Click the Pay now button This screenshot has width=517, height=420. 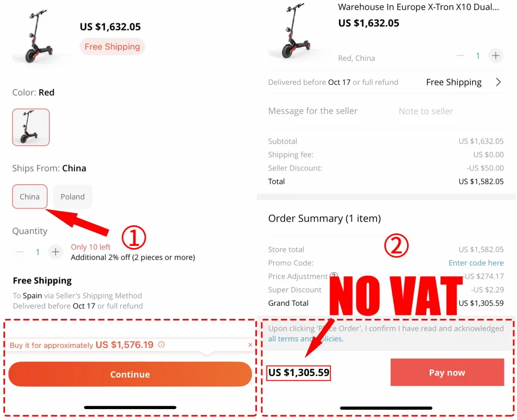point(447,372)
